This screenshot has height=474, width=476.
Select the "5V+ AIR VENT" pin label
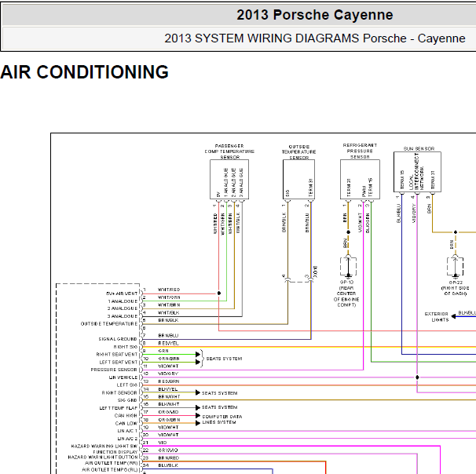tap(122, 294)
